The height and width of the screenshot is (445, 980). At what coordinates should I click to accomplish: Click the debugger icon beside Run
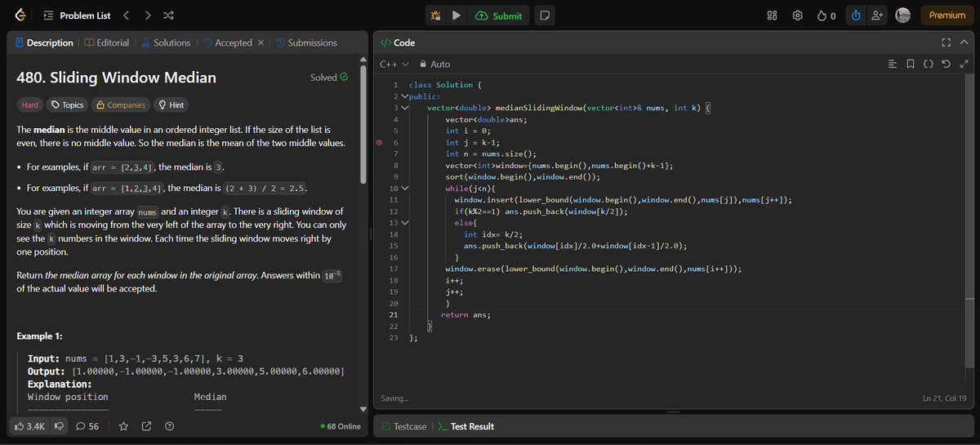tap(437, 16)
